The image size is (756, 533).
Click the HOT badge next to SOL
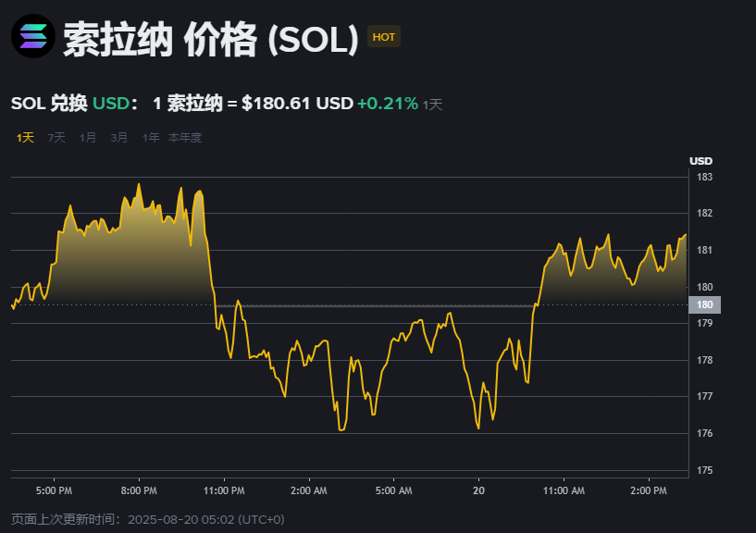(x=384, y=37)
